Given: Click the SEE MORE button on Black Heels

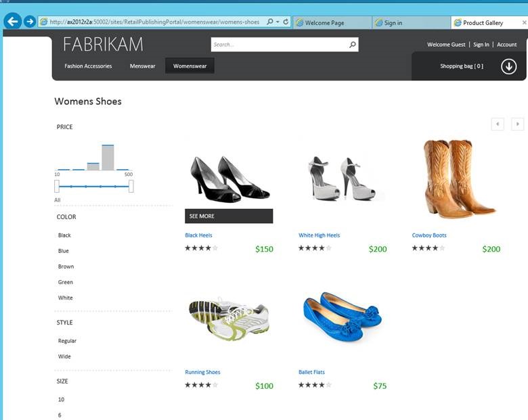Looking at the screenshot, I should coord(228,216).
